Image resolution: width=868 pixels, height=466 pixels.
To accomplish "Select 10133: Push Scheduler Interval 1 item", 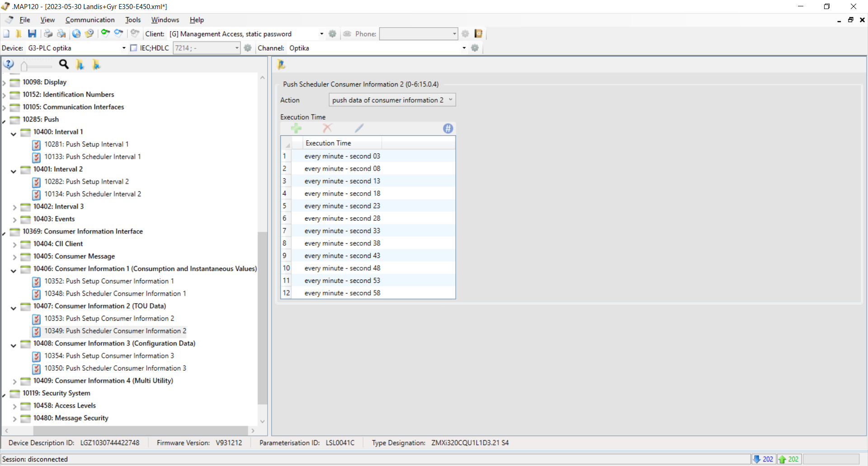I will 92,157.
